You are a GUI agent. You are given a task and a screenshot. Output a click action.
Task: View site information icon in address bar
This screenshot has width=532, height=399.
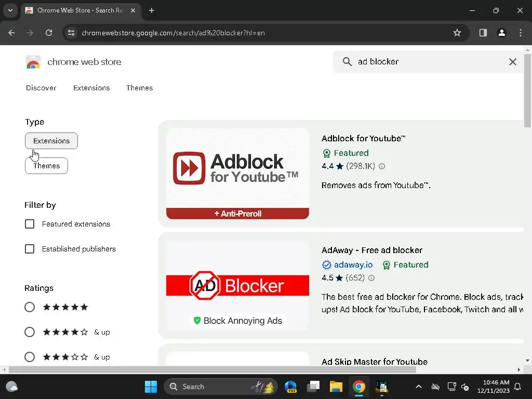71,33
